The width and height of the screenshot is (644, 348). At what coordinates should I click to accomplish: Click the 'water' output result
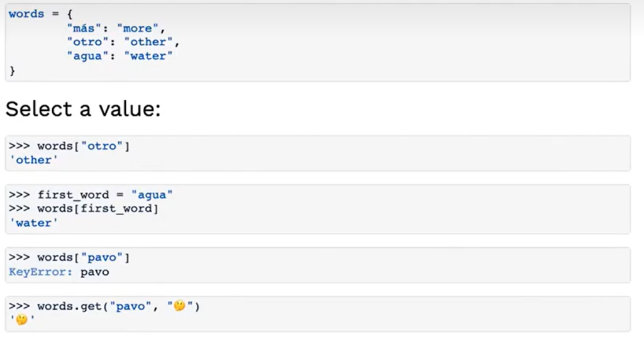click(33, 223)
